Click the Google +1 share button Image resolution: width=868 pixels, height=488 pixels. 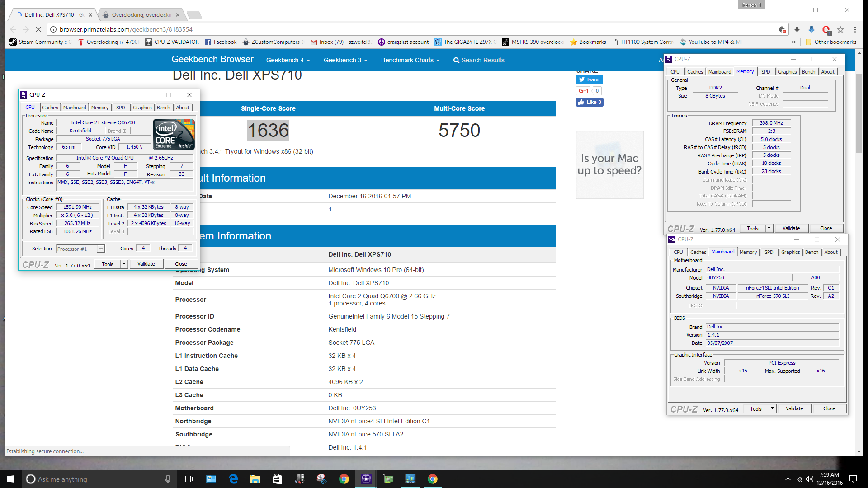pyautogui.click(x=583, y=91)
